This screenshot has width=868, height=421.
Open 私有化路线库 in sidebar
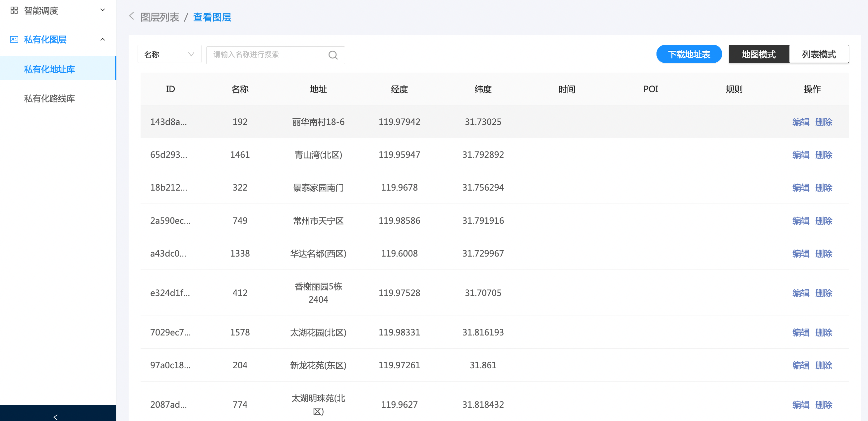point(49,98)
